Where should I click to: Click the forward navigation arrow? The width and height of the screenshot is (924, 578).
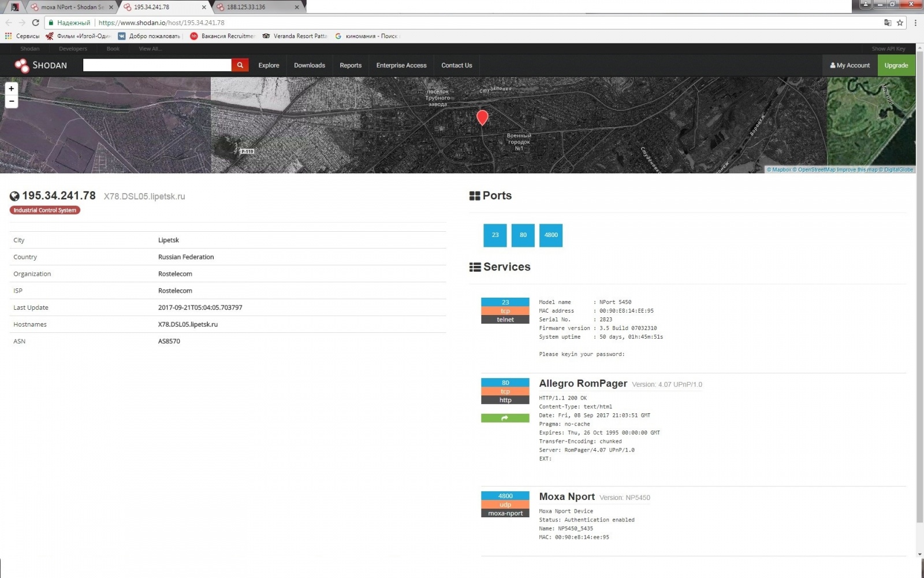pos(22,23)
